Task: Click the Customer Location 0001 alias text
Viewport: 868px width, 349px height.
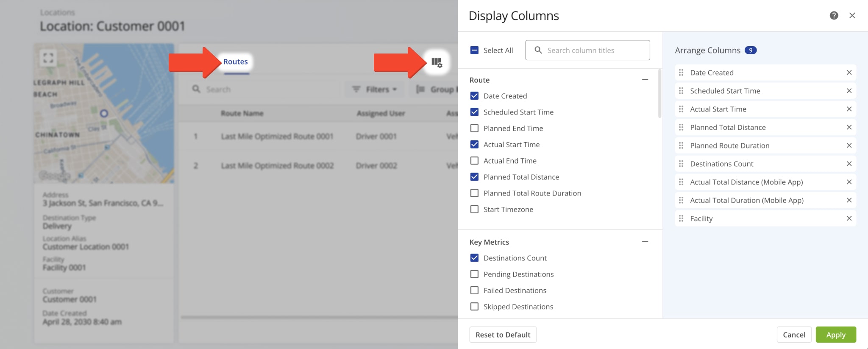Action: coord(86,246)
